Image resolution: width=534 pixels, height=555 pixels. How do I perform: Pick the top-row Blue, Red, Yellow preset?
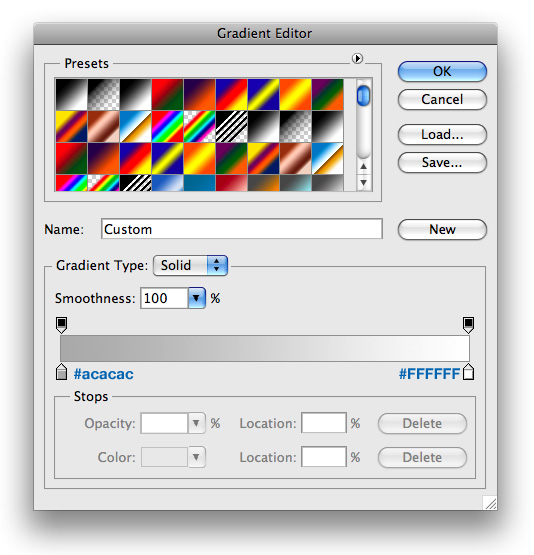point(231,95)
